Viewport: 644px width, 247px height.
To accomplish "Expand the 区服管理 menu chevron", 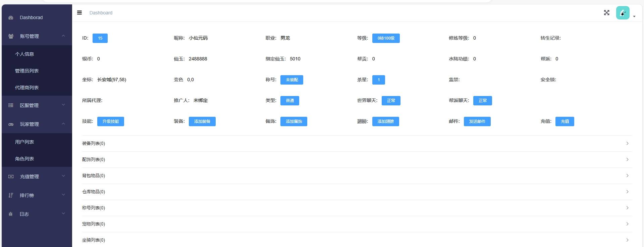I will (x=63, y=105).
